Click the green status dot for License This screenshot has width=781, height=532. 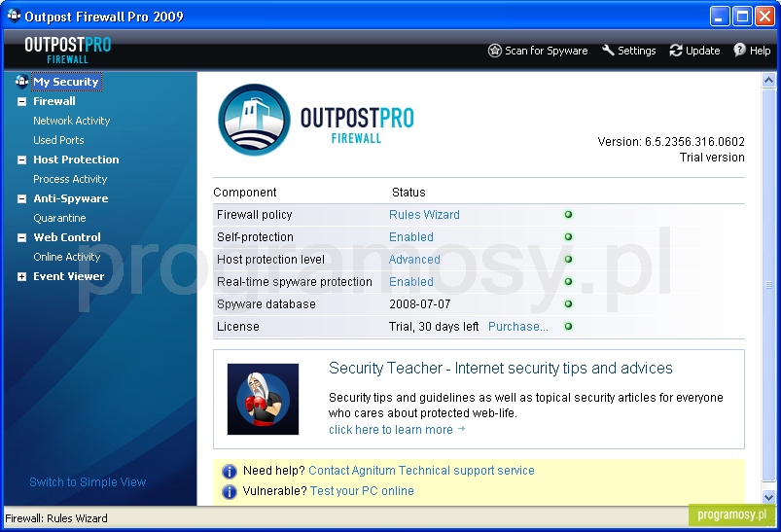[x=568, y=326]
